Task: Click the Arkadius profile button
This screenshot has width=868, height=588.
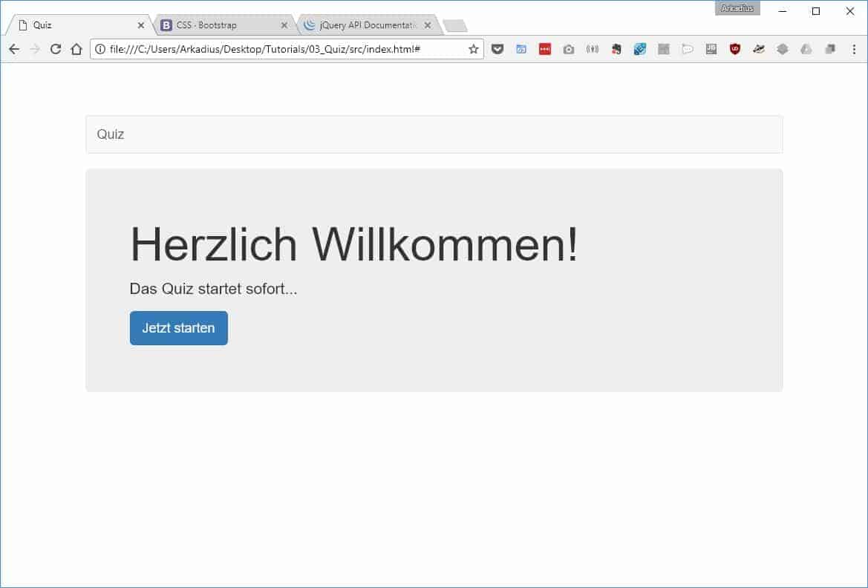Action: pos(737,8)
